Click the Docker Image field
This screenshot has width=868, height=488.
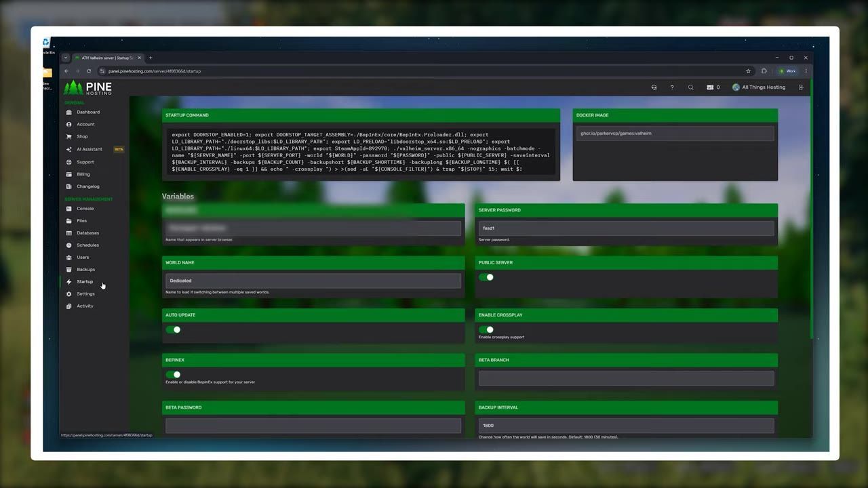click(675, 133)
